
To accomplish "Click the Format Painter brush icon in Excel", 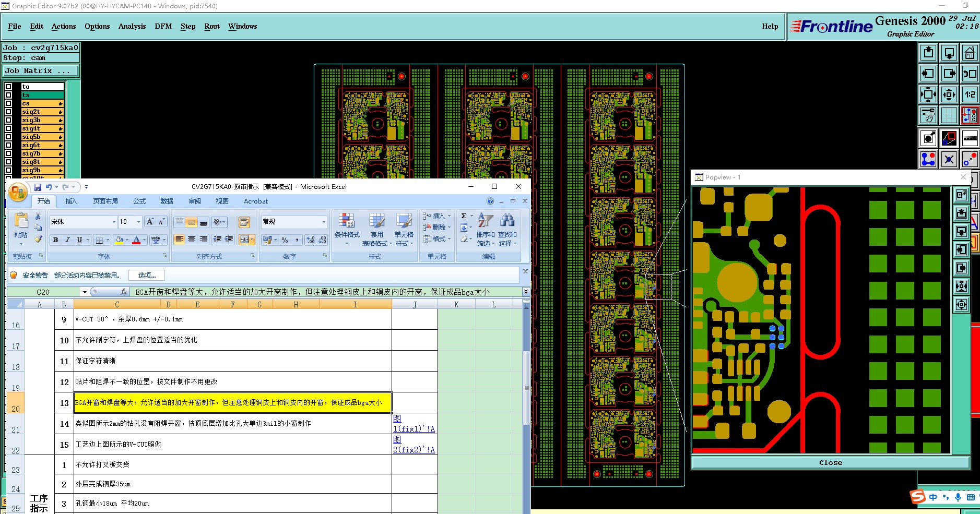I will tap(38, 239).
